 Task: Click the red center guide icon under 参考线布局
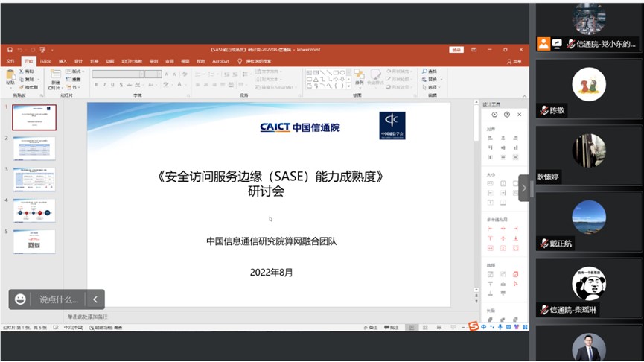(503, 229)
